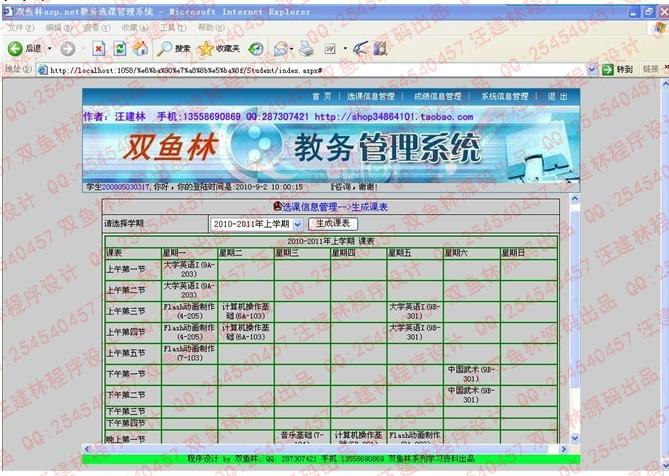Open the History icon
The height and width of the screenshot is (476, 669).
pyautogui.click(x=256, y=49)
